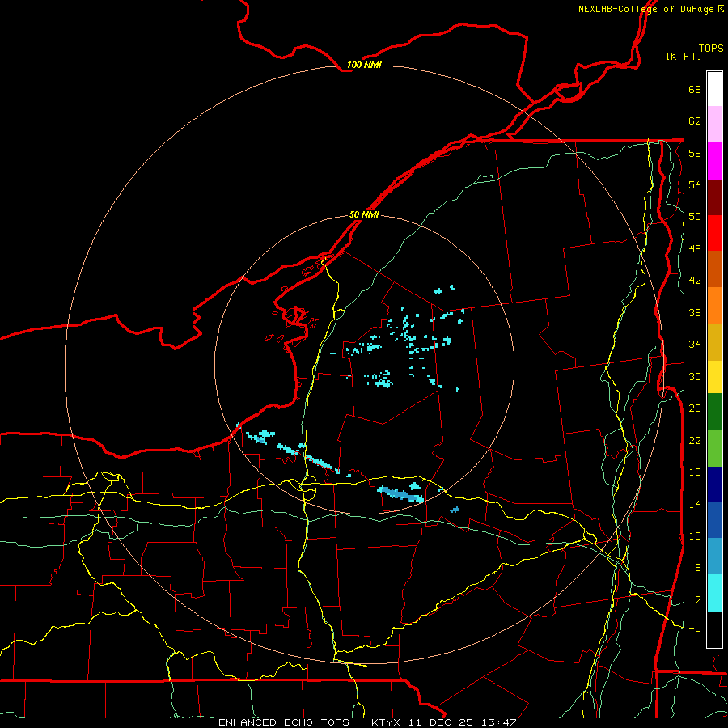Click the 6 legend value
The image size is (728, 728).
(698, 568)
